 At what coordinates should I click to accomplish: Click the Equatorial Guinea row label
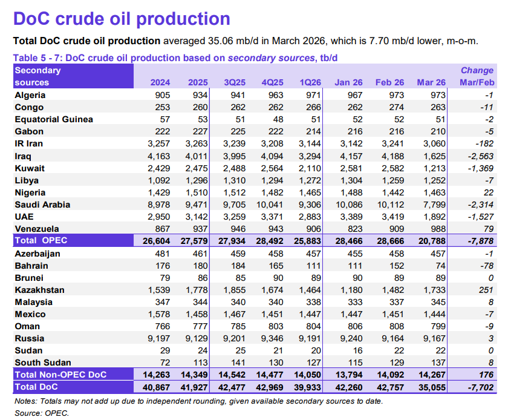(54, 119)
